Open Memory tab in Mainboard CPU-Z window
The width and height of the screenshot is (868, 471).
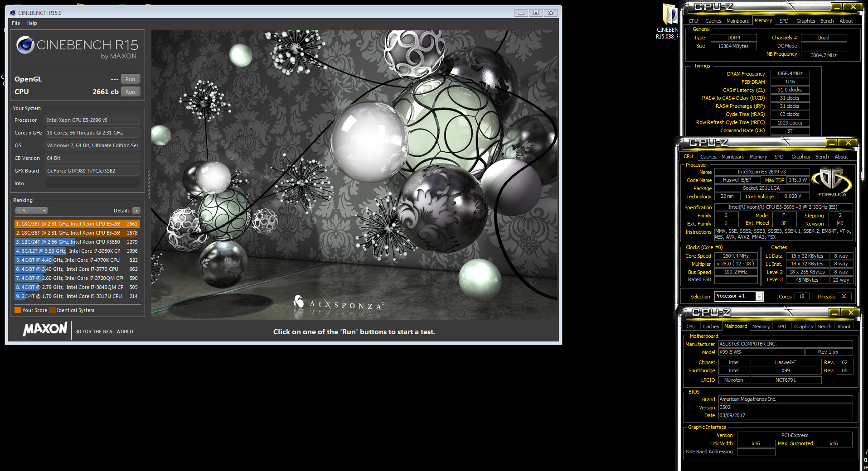pos(761,327)
